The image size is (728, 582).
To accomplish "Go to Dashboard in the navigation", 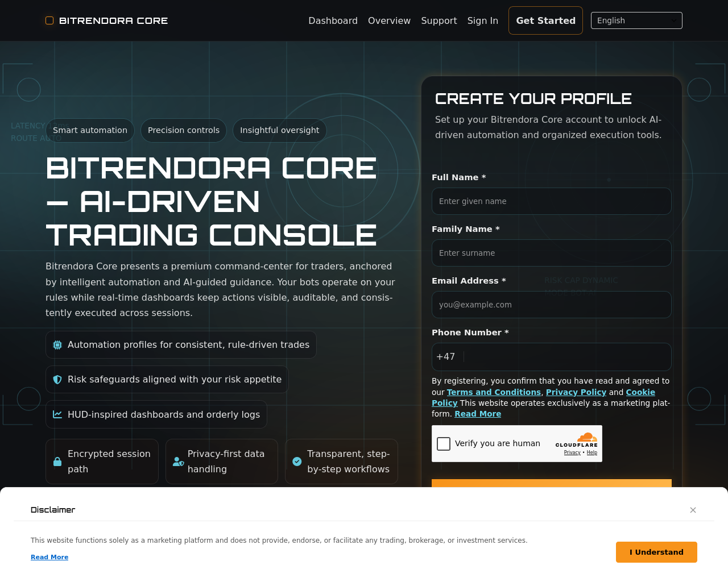I will (333, 20).
